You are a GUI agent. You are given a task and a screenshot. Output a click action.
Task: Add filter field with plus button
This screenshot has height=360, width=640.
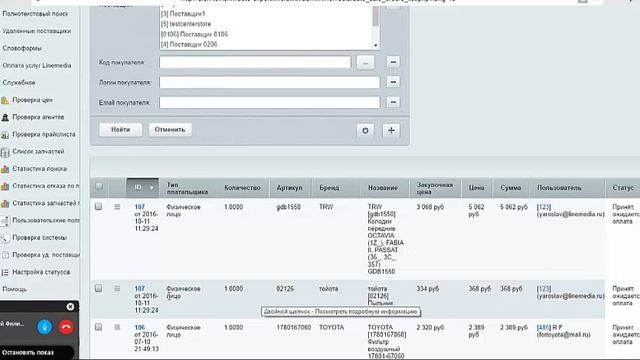pyautogui.click(x=391, y=130)
